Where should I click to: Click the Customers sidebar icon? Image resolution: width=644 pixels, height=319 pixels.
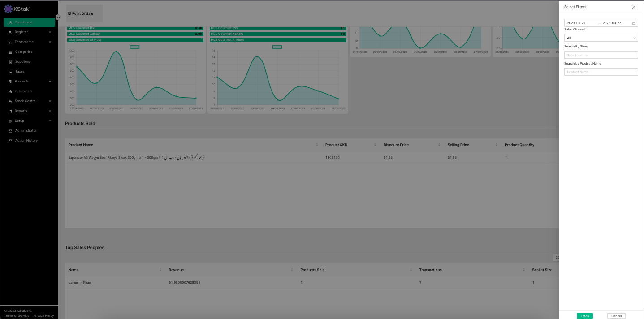10,91
